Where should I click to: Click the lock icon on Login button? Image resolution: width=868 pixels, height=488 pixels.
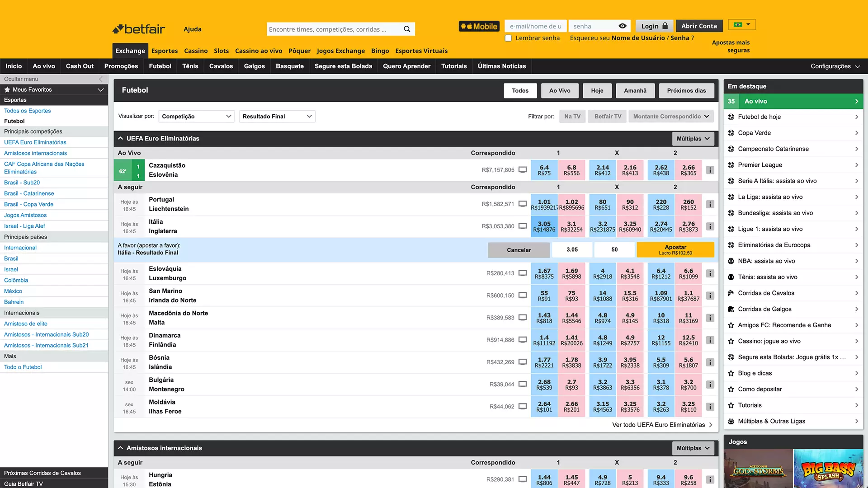(x=665, y=26)
